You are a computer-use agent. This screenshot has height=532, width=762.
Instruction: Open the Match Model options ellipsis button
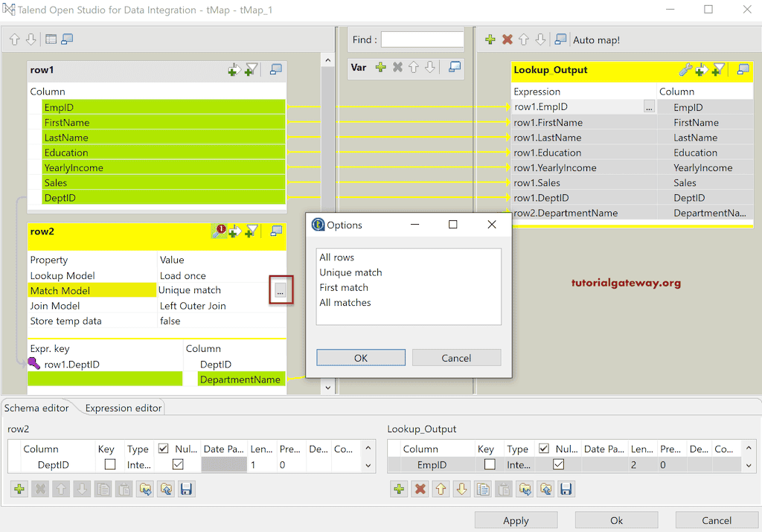[280, 292]
